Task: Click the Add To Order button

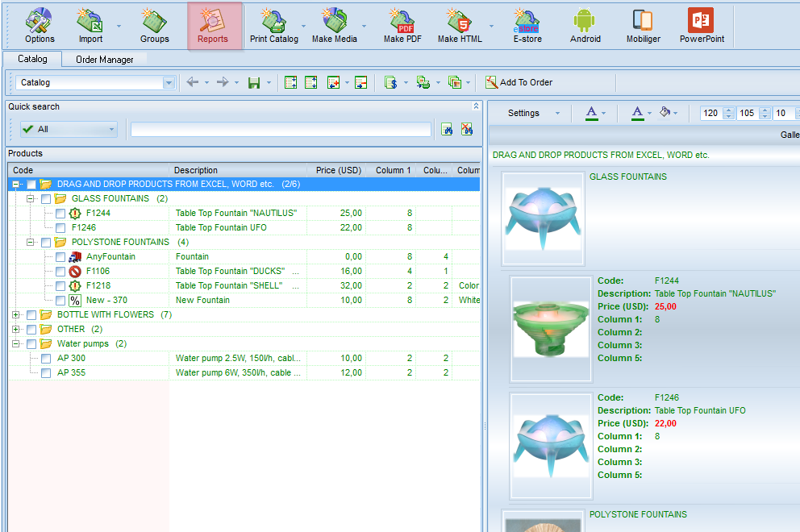Action: click(519, 82)
